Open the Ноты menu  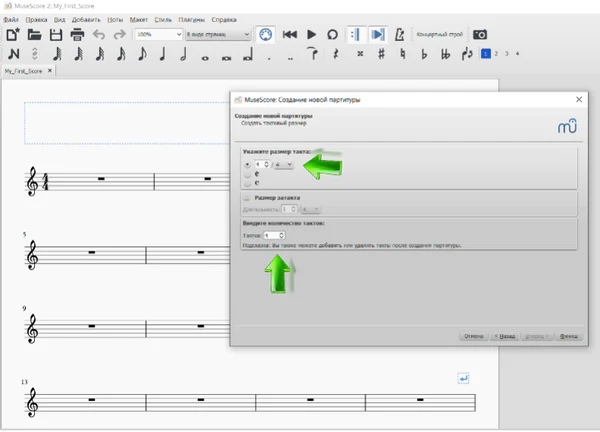[115, 20]
